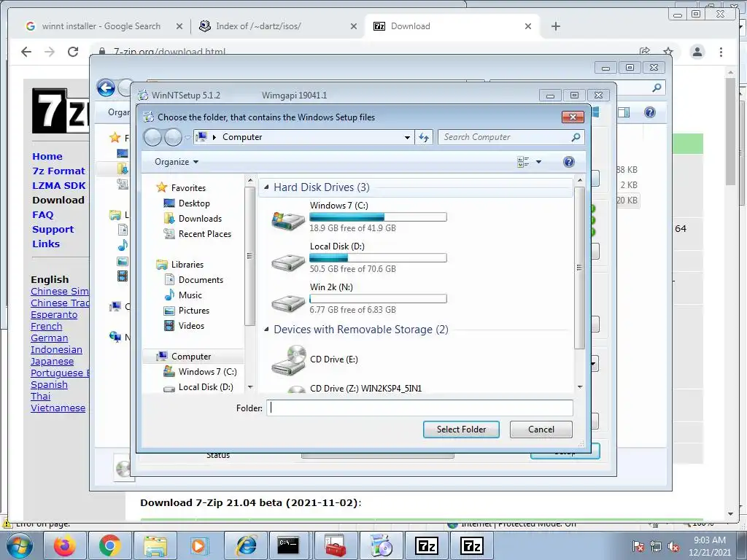The width and height of the screenshot is (747, 560).
Task: Open the second 7-Zip taskbar icon
Action: (472, 545)
